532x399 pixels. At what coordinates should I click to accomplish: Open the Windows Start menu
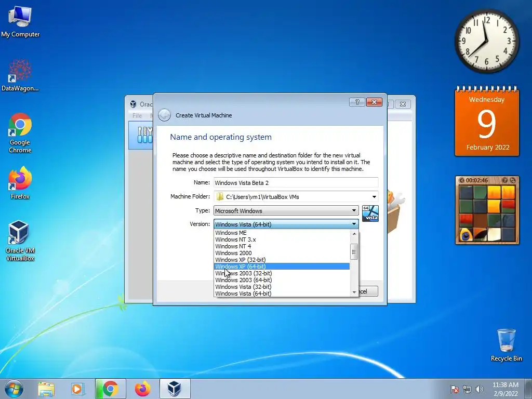[14, 389]
